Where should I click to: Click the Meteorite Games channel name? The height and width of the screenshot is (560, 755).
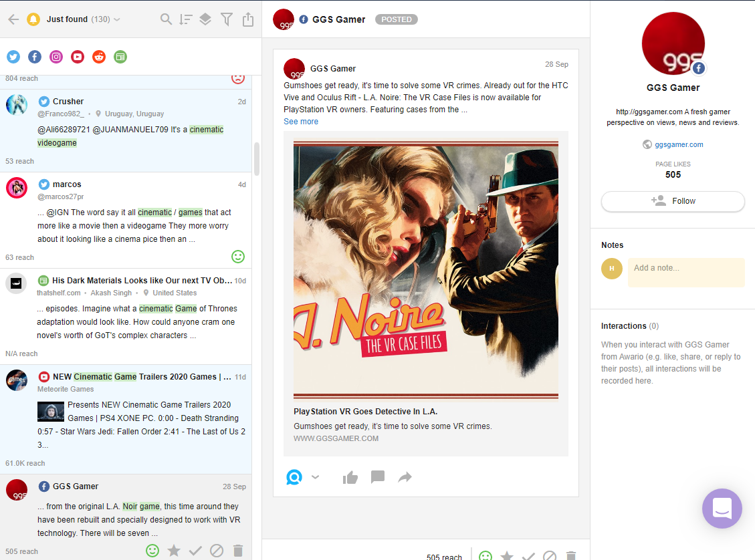coord(66,389)
